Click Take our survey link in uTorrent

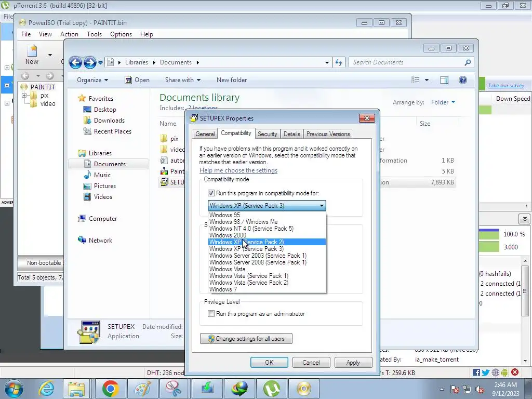506,86
